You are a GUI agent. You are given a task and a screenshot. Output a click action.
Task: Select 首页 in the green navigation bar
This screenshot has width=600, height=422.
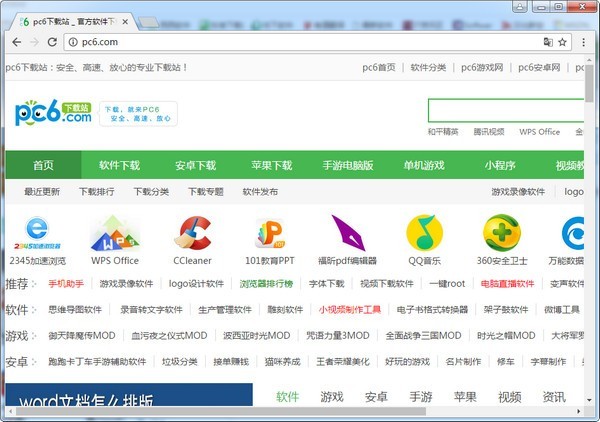[x=43, y=165]
